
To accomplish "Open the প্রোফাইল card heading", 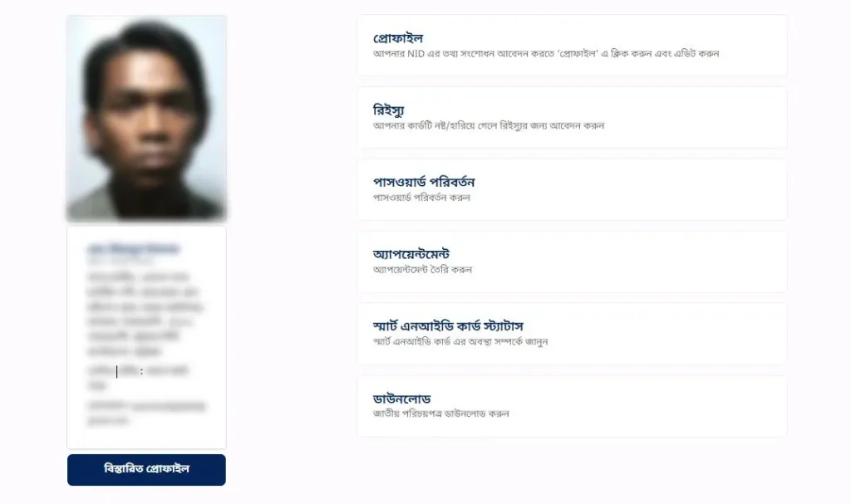I will 398,38.
